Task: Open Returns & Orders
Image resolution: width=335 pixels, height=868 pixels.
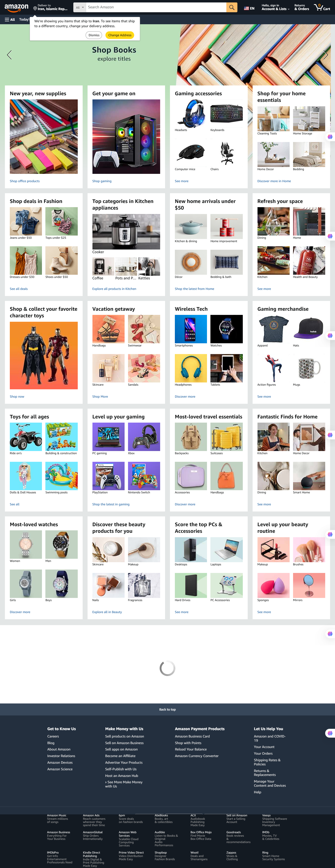Action: pos(302,7)
